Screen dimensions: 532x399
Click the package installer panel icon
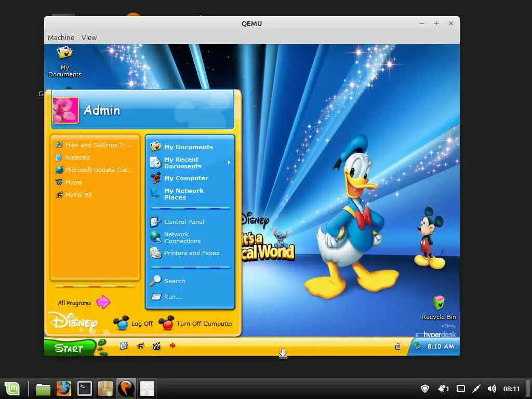(105, 389)
